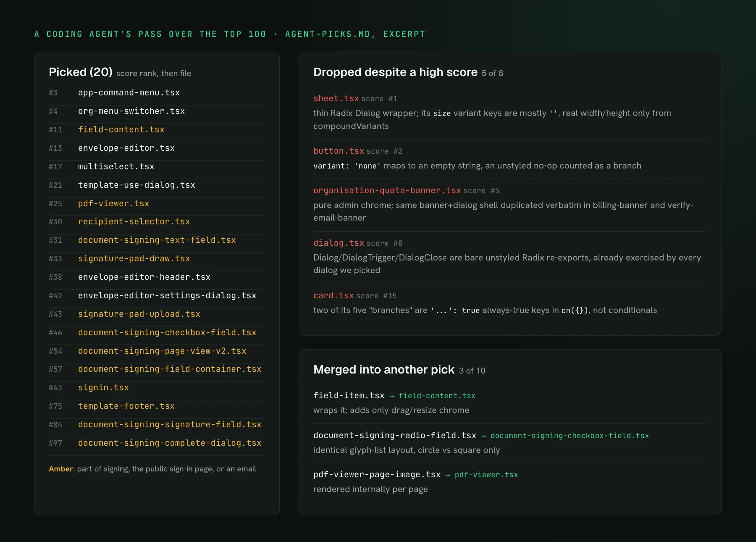Click the sheet.tsx dropped file name
Screen dimensions: 756x542
pyautogui.click(x=336, y=99)
